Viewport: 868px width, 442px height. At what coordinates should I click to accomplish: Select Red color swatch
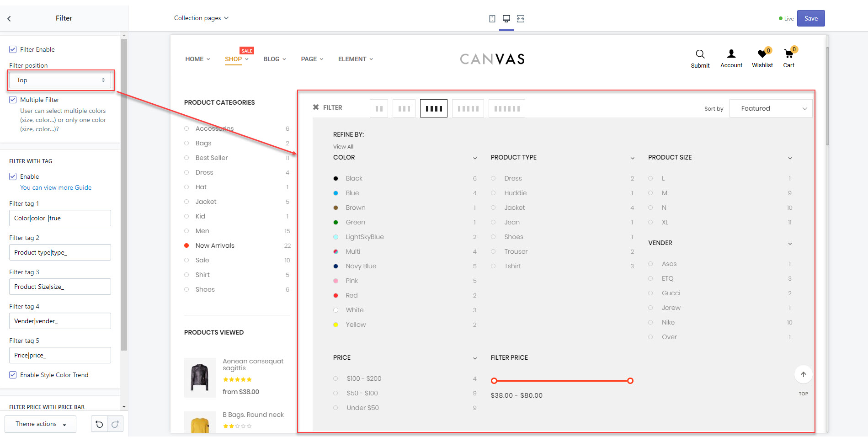pos(336,295)
